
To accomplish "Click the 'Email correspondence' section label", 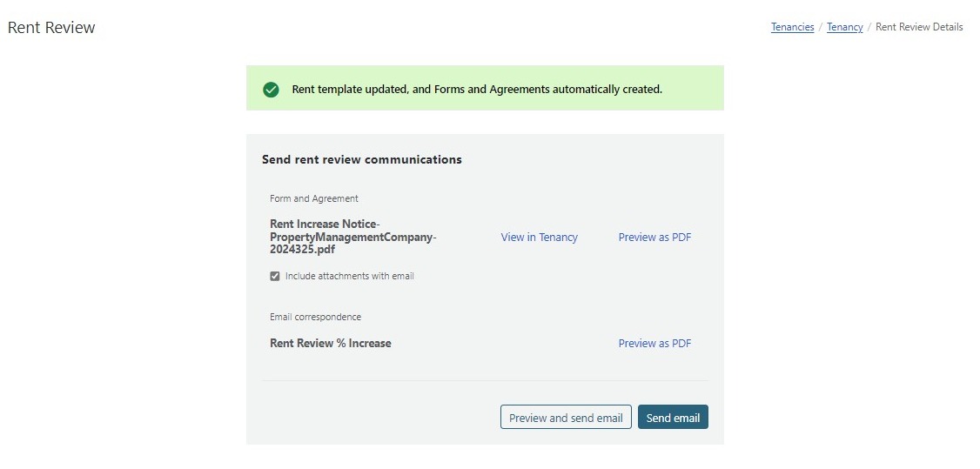I will coord(316,318).
